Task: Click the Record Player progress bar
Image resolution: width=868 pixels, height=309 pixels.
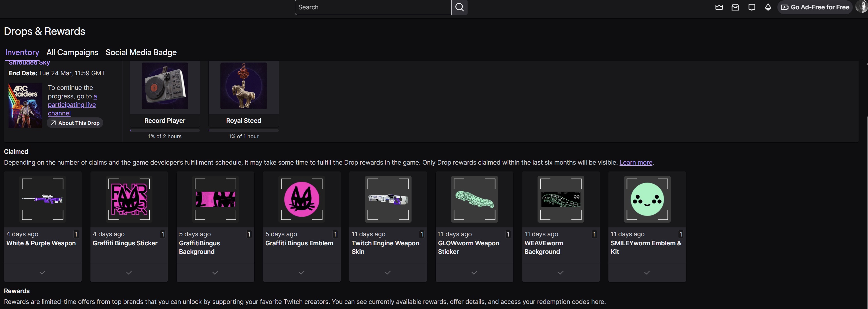Action: (165, 130)
